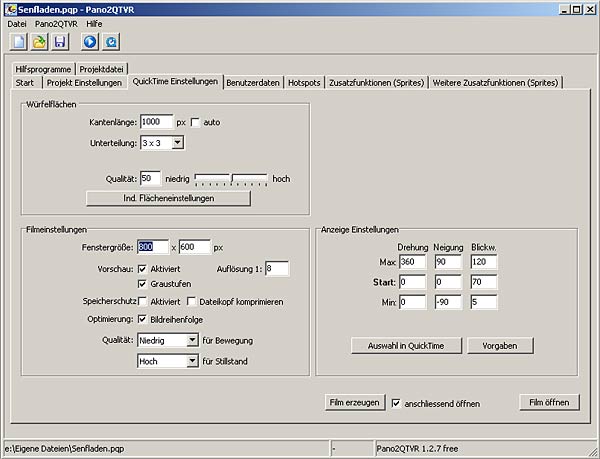The height and width of the screenshot is (459, 600).
Task: Switch to the Benutzerdaten tab
Action: (x=253, y=82)
